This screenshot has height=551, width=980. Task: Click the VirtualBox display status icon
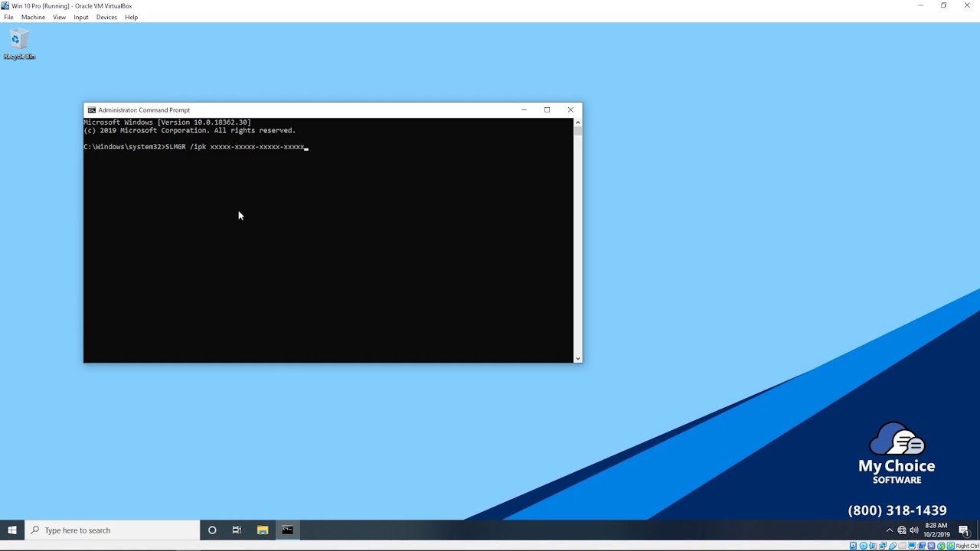pos(912,546)
